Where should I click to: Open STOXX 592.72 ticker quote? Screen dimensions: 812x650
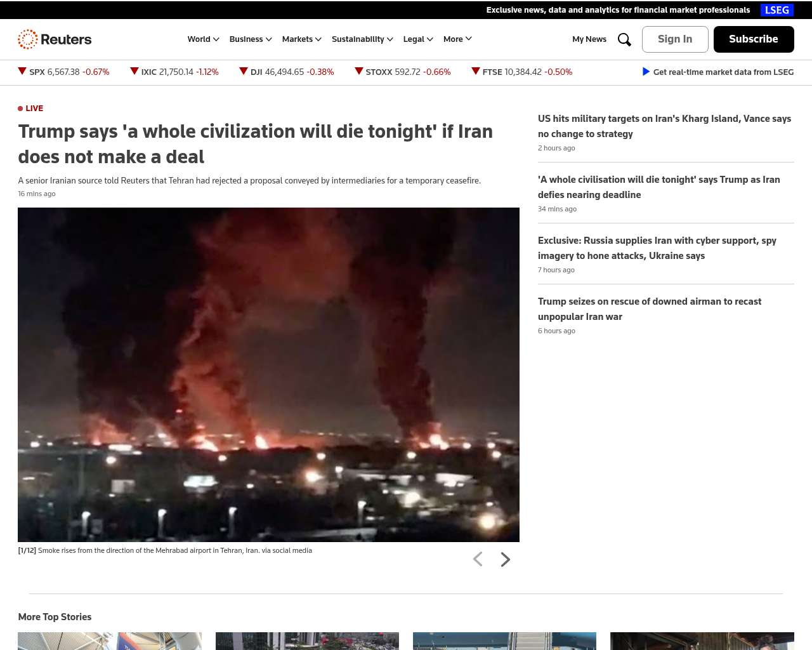403,72
